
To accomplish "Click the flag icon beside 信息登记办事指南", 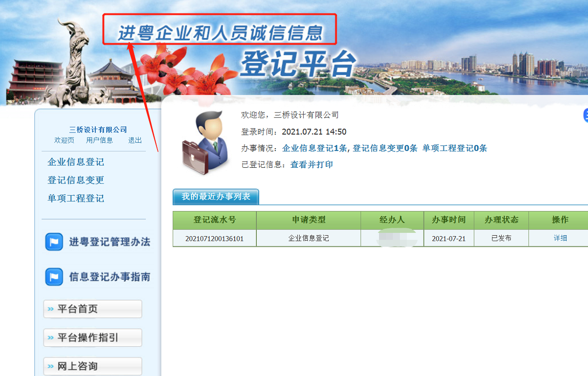I will (54, 277).
